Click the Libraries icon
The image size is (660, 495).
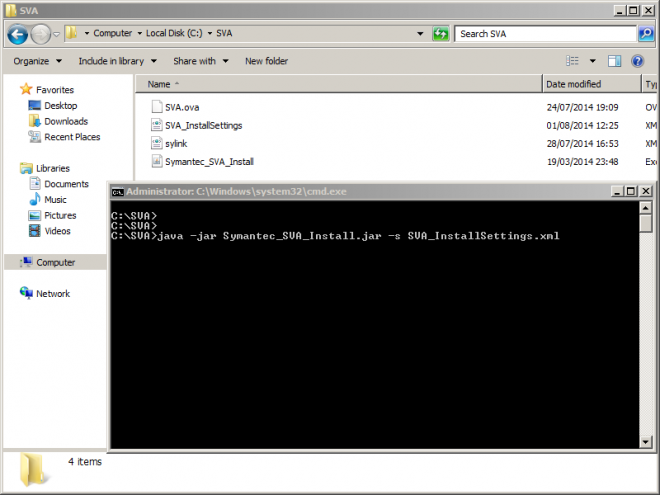tap(26, 168)
